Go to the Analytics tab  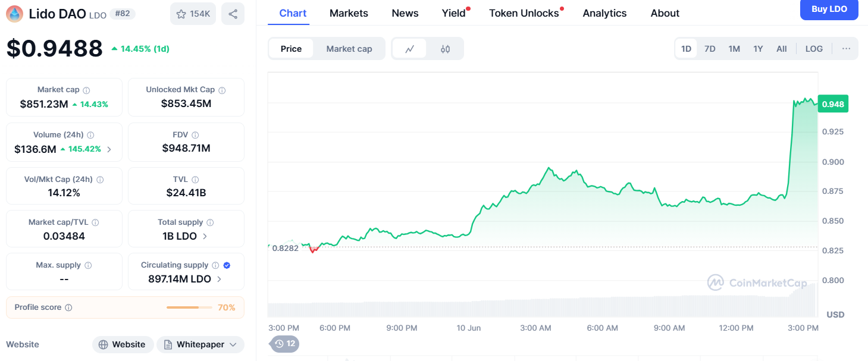click(604, 13)
